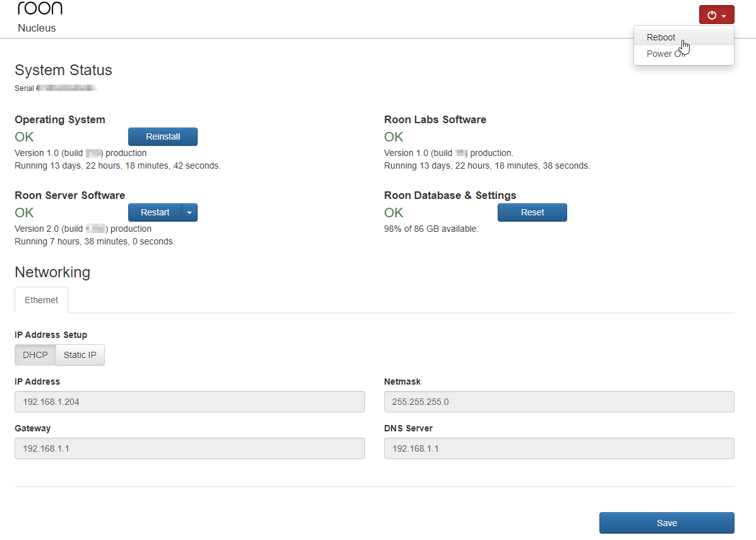Expand the Restart button's additional options
This screenshot has height=540, width=756.
coord(189,212)
